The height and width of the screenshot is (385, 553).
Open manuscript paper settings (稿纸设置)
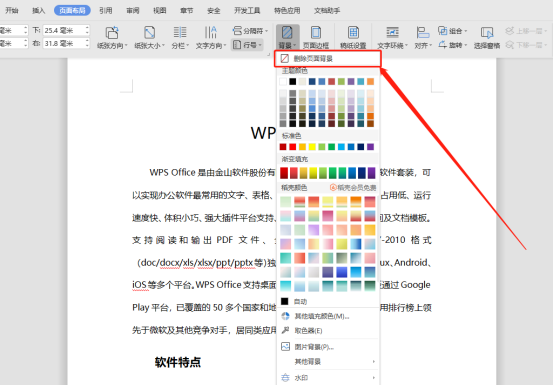353,37
